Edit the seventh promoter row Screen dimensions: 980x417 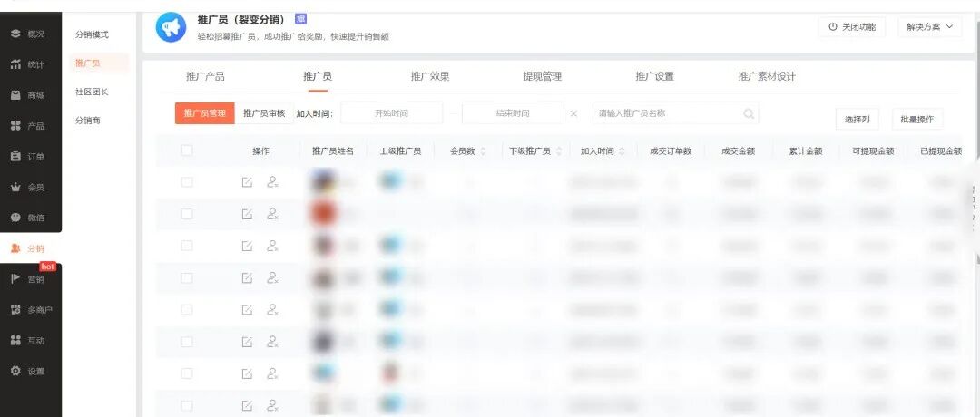[247, 373]
